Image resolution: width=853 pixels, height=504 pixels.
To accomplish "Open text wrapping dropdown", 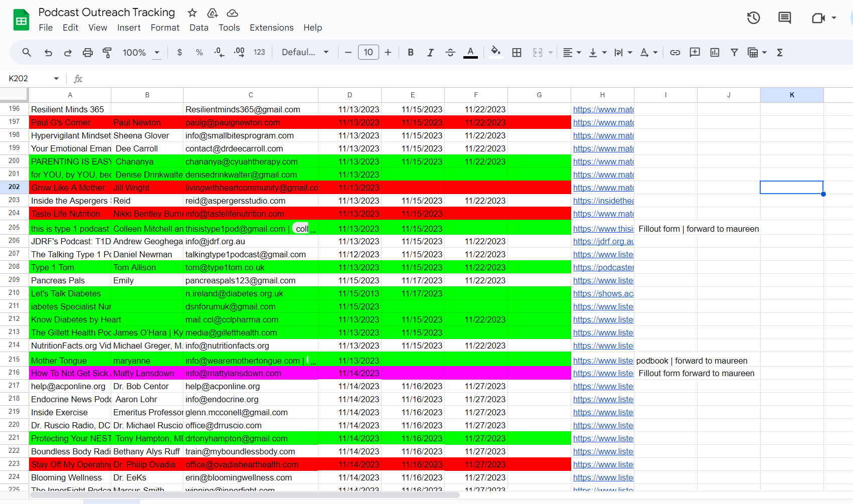I will (x=623, y=52).
